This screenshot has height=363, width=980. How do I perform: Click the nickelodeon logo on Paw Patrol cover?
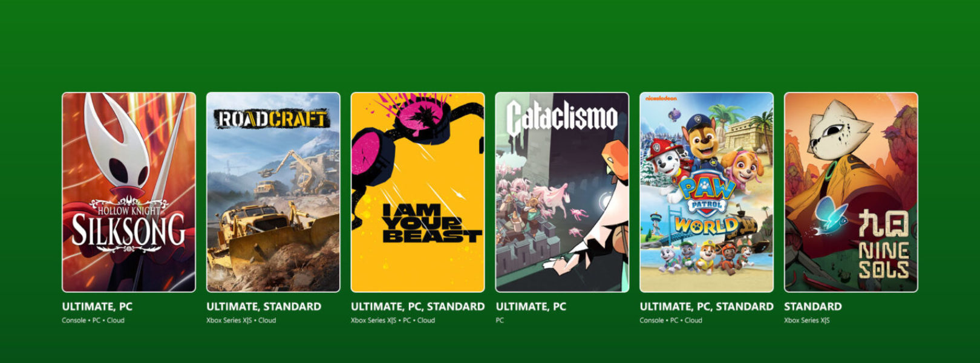pos(661,98)
